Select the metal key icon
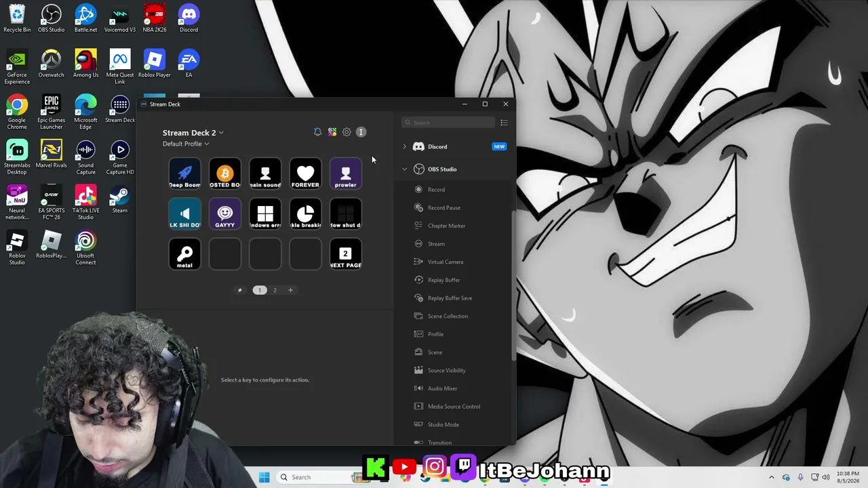Screen dimensions: 868x488 pyautogui.click(x=184, y=254)
